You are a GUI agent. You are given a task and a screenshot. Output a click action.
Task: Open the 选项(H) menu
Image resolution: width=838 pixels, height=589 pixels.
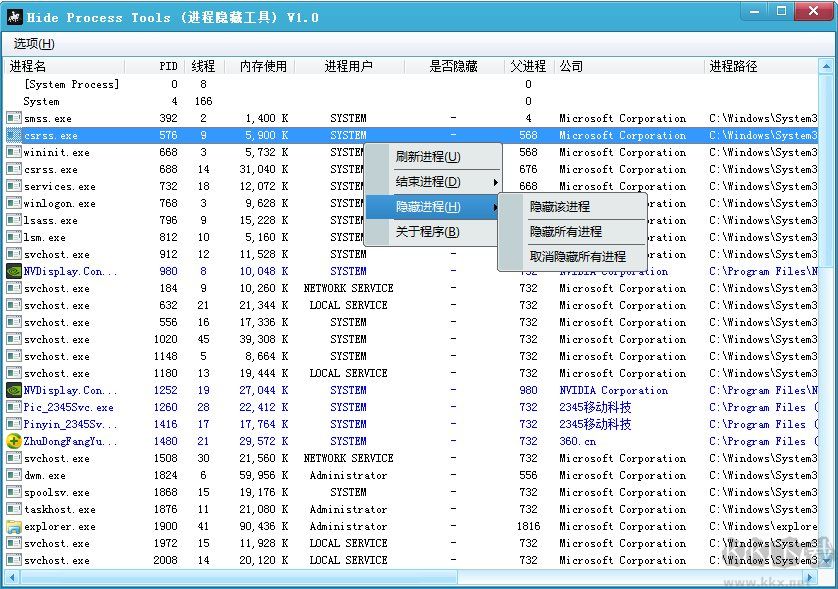coord(34,44)
